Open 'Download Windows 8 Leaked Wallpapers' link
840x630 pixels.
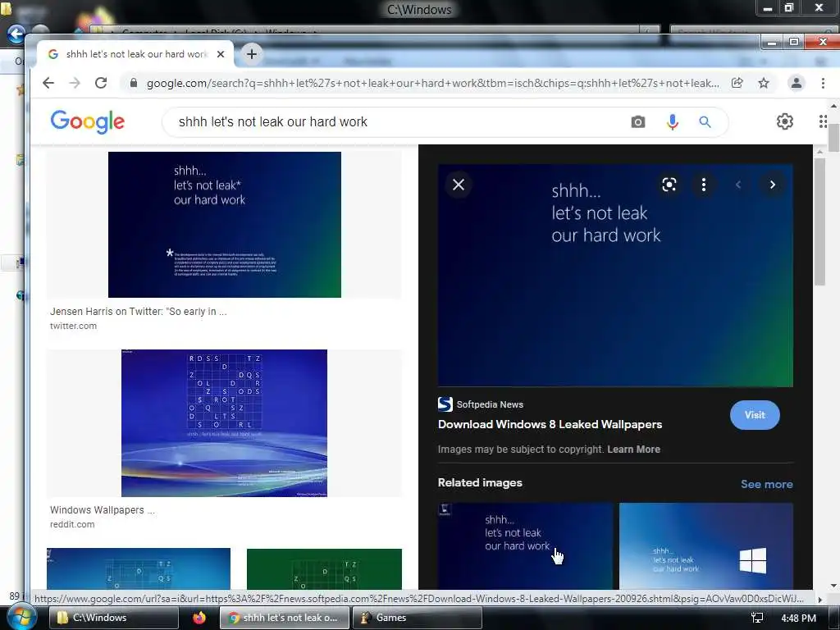coord(550,424)
